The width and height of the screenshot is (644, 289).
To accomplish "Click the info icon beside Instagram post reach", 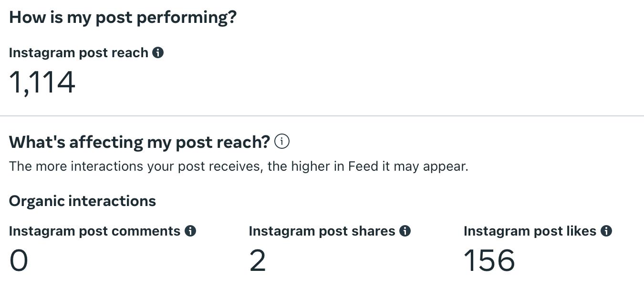I will (158, 53).
